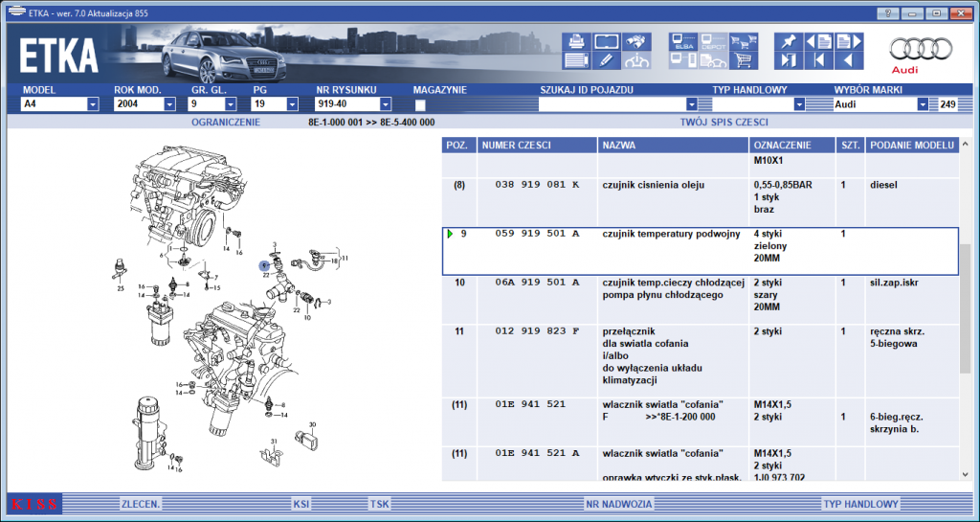Click the parts list scroll down arrow

pos(966,474)
